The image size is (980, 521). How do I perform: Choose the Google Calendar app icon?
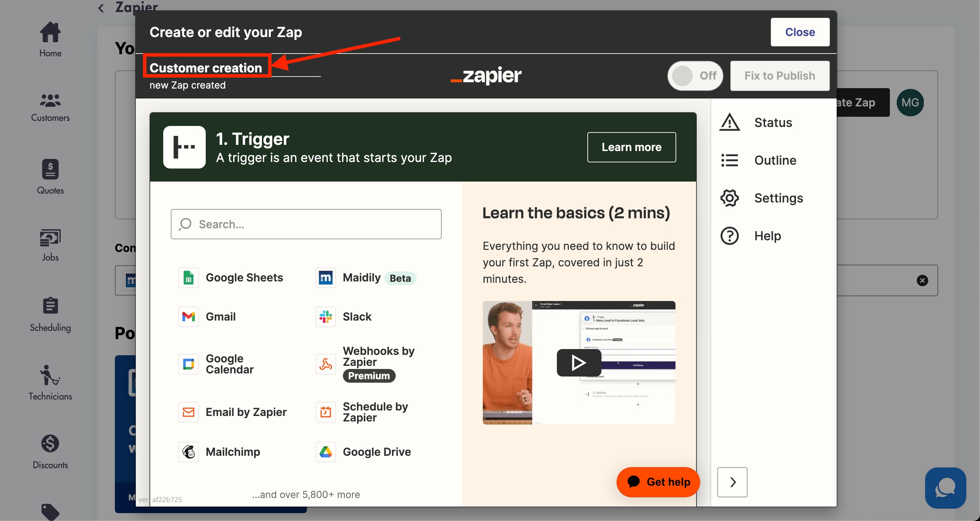pyautogui.click(x=188, y=364)
